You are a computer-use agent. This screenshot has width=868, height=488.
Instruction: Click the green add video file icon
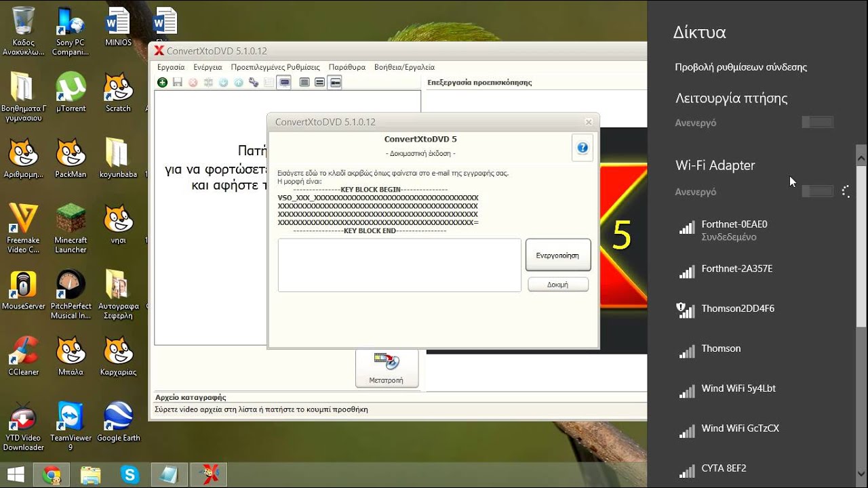coord(162,83)
